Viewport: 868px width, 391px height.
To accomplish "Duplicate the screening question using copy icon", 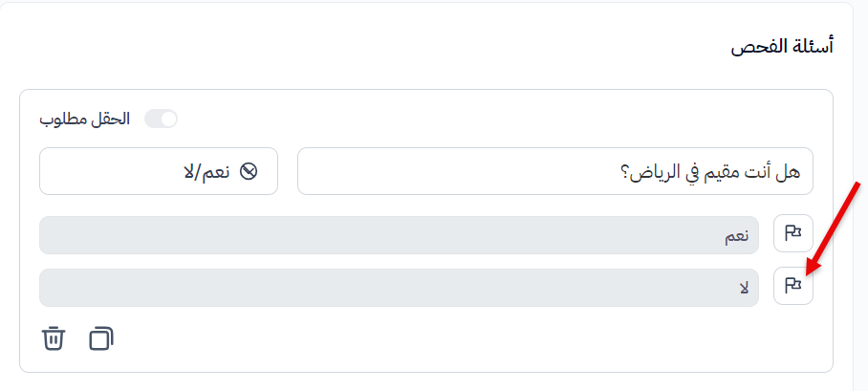I will [101, 338].
